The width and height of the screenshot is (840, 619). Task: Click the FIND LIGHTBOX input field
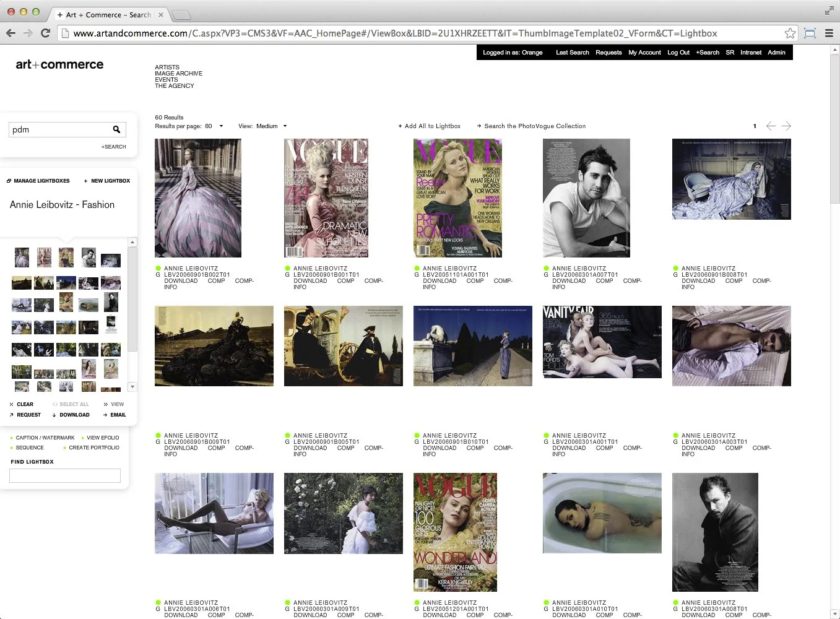65,475
